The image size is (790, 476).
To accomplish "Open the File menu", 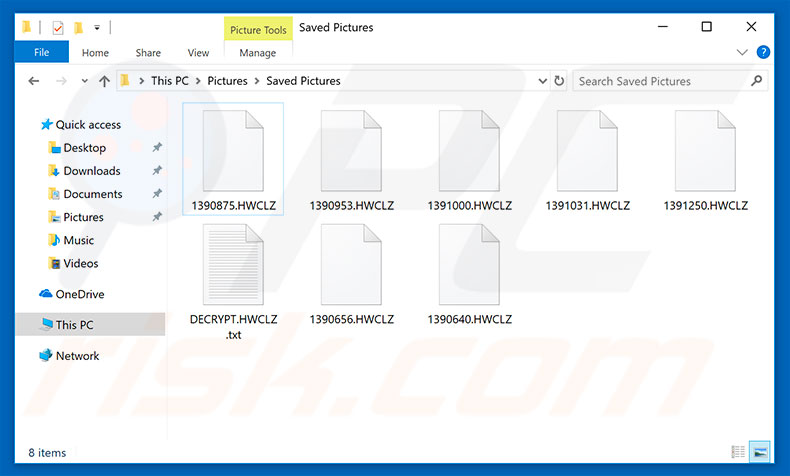I will 42,53.
